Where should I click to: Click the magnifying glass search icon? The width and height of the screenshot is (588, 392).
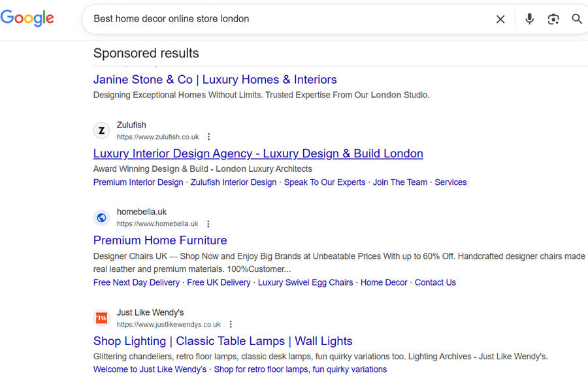tap(577, 19)
